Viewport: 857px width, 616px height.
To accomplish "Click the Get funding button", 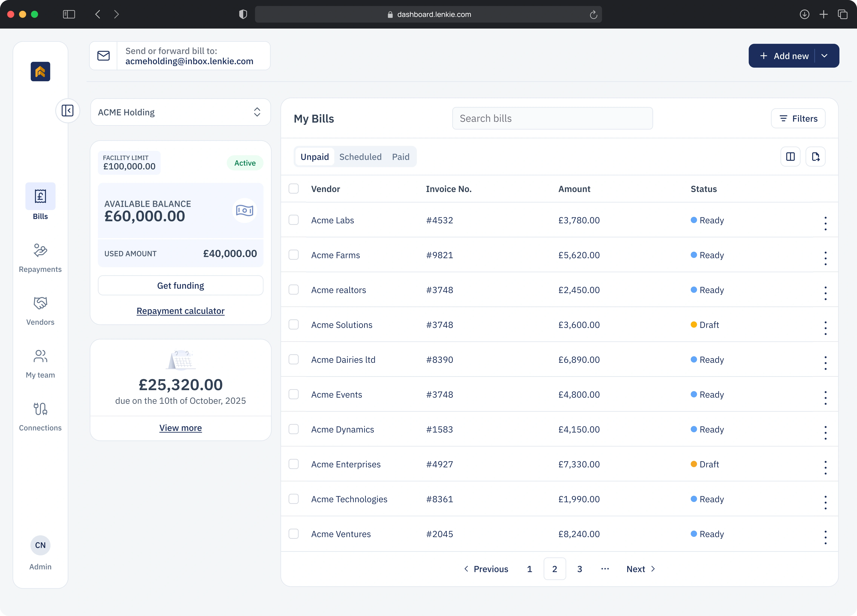I will click(181, 285).
